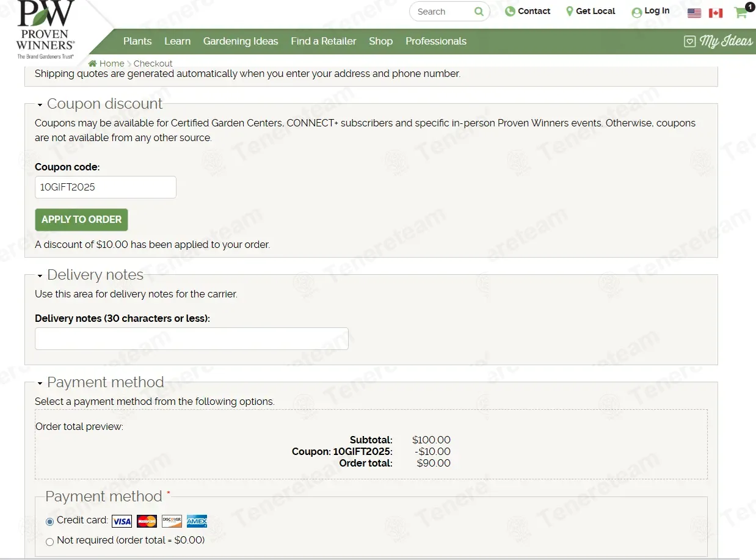This screenshot has width=756, height=560.
Task: Click the Proven Winners logo
Action: pyautogui.click(x=46, y=29)
